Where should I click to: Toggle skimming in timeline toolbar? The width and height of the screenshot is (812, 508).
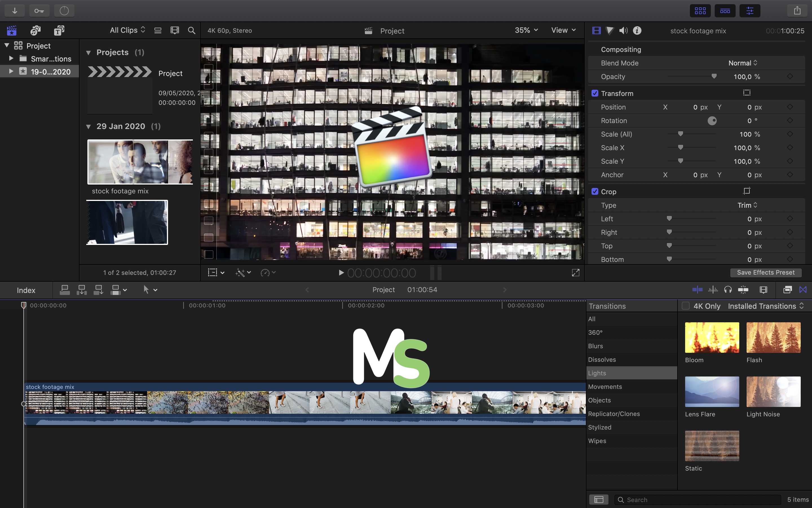click(697, 290)
